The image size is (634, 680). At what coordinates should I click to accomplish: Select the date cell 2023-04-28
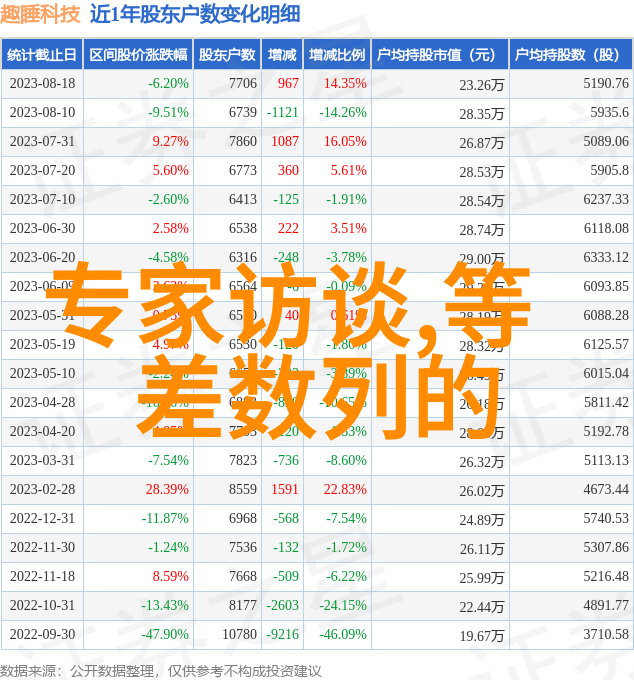coord(42,403)
